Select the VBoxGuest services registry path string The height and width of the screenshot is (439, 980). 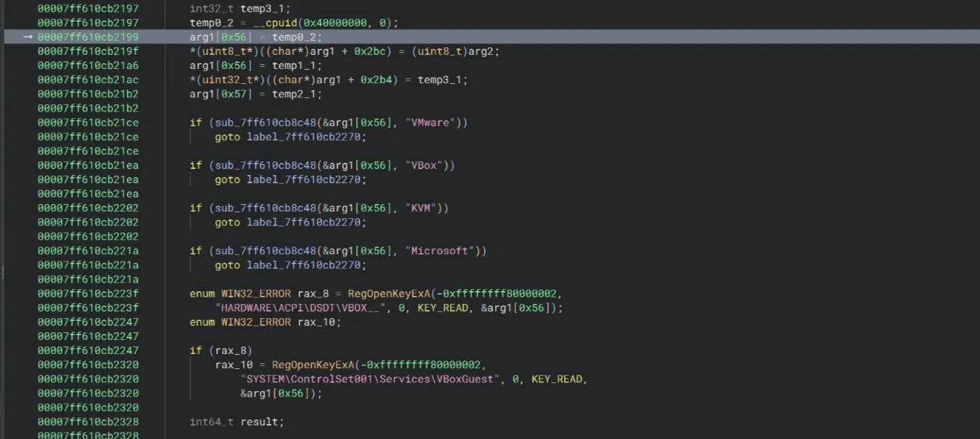tap(370, 379)
